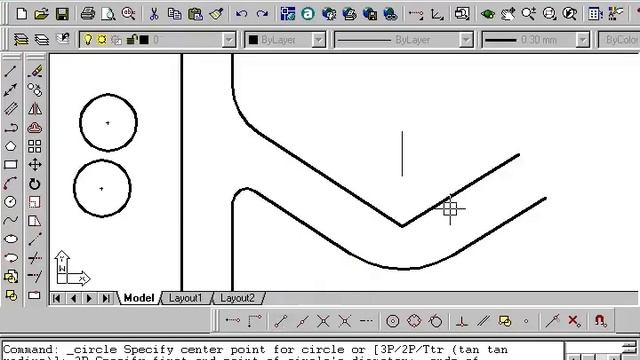Select the Offset tool

point(35,127)
